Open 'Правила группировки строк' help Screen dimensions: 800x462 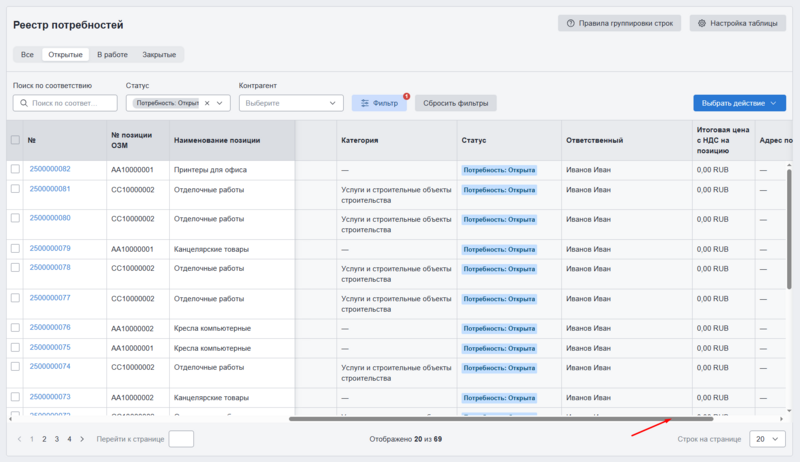coord(620,23)
